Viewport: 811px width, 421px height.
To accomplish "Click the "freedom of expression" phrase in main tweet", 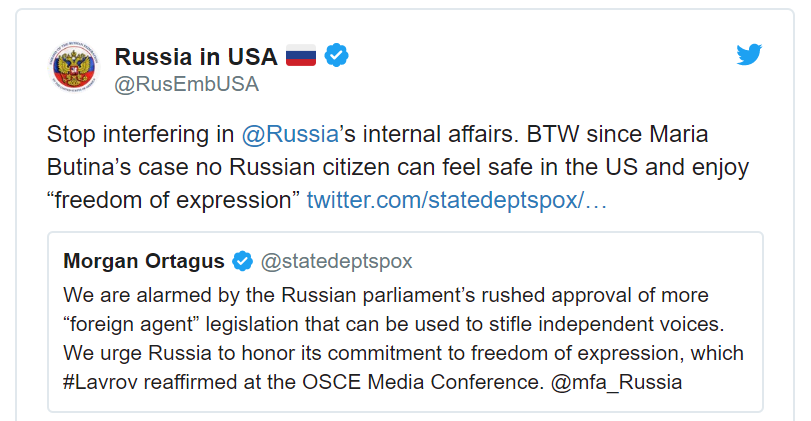I will tap(173, 200).
